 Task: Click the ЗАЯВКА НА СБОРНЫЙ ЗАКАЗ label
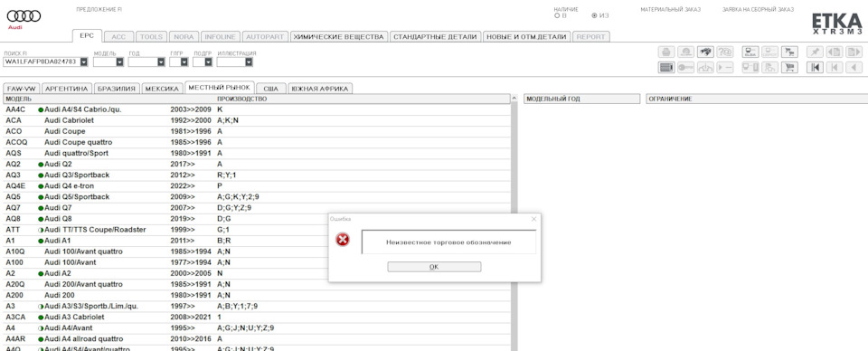[x=758, y=9]
